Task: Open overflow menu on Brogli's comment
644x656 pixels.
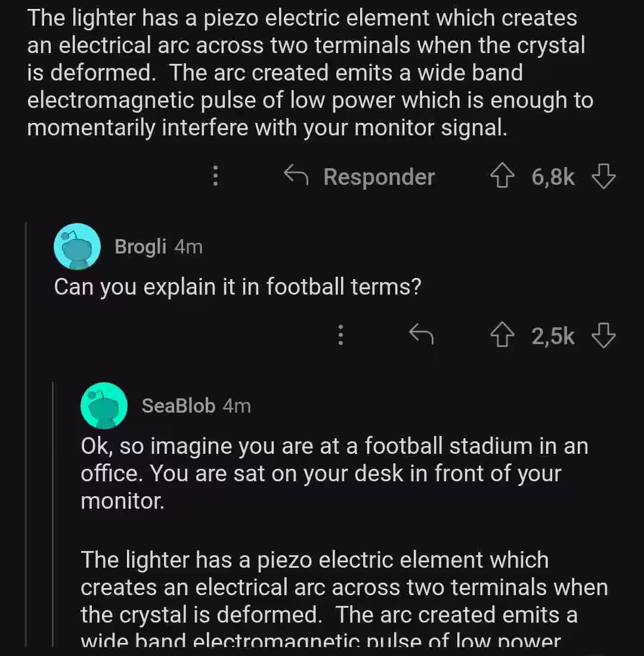Action: tap(340, 335)
